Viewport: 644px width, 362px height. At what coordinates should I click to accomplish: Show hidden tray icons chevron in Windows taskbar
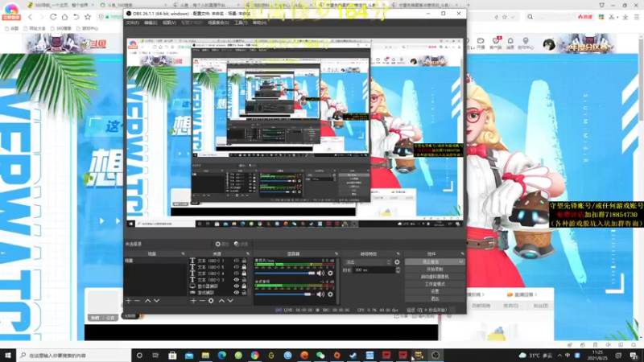tap(559, 356)
